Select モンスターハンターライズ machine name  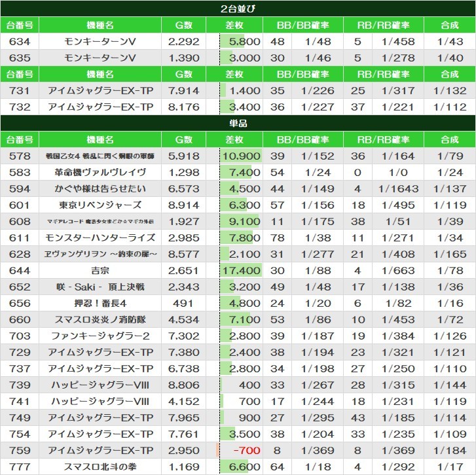coord(100,237)
